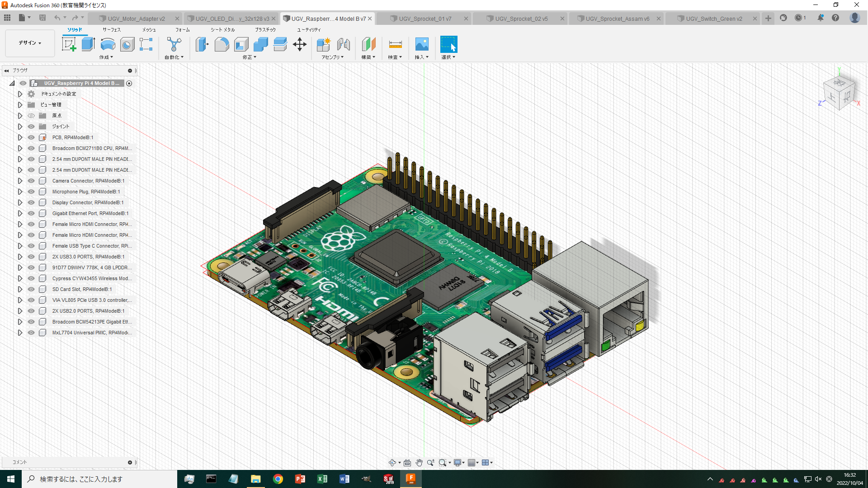This screenshot has width=868, height=488.
Task: Click the Windows search box
Action: pos(99,479)
